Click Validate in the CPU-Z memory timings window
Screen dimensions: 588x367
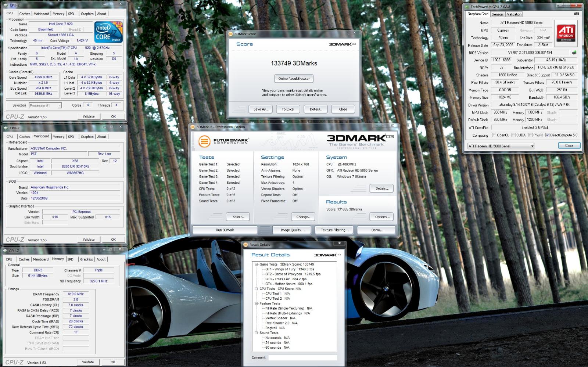pos(88,362)
